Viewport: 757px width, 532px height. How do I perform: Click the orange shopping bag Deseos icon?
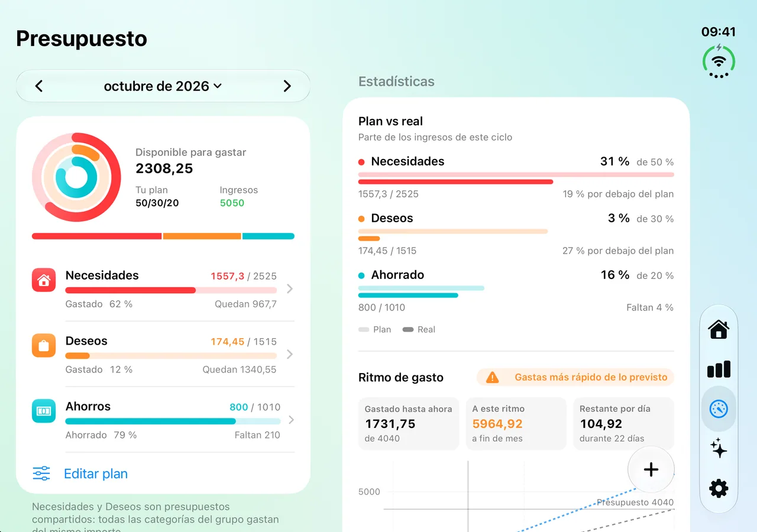[x=44, y=346]
